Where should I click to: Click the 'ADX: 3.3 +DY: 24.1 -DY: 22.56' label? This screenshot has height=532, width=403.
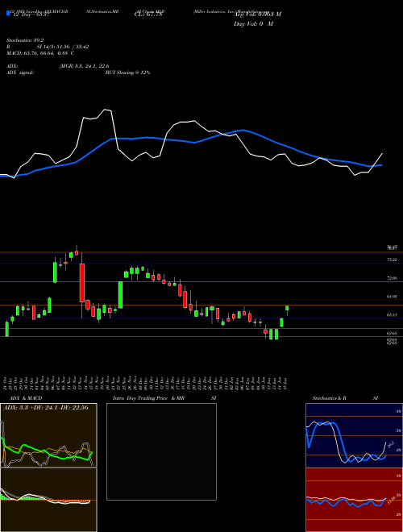45,408
